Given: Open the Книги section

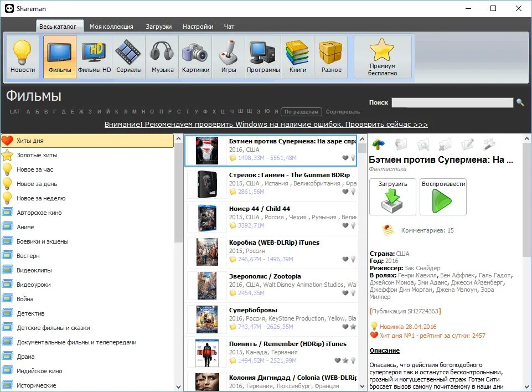Looking at the screenshot, I should [297, 57].
